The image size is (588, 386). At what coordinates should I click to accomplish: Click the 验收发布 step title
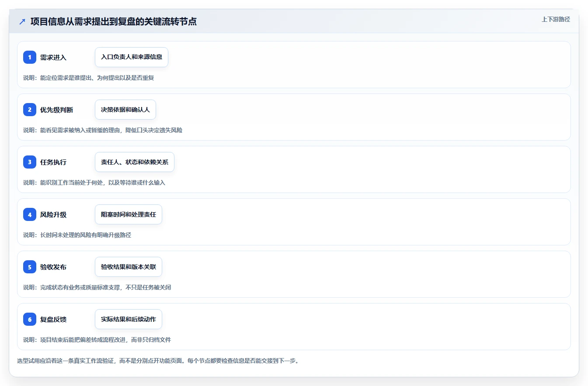pos(53,267)
